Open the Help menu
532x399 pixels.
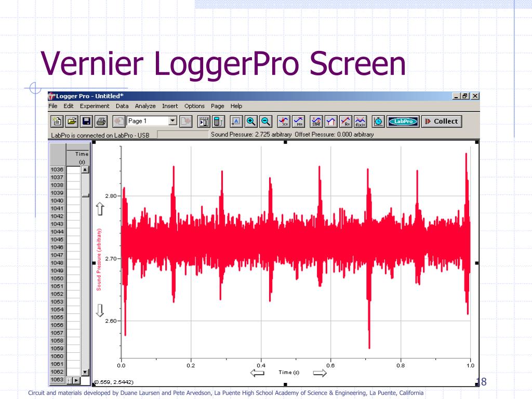pos(236,106)
